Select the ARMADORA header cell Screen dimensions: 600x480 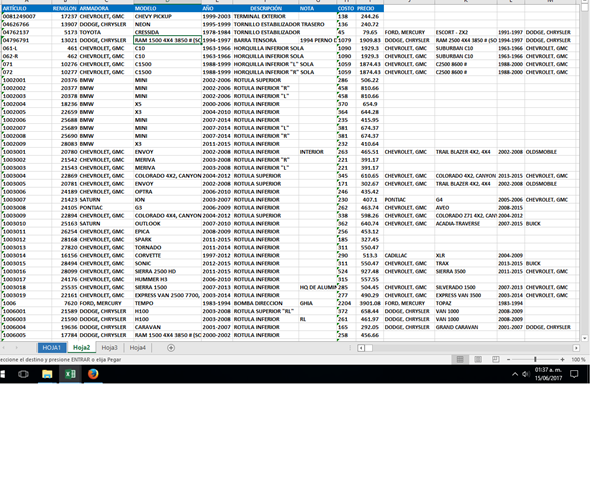(106, 8)
